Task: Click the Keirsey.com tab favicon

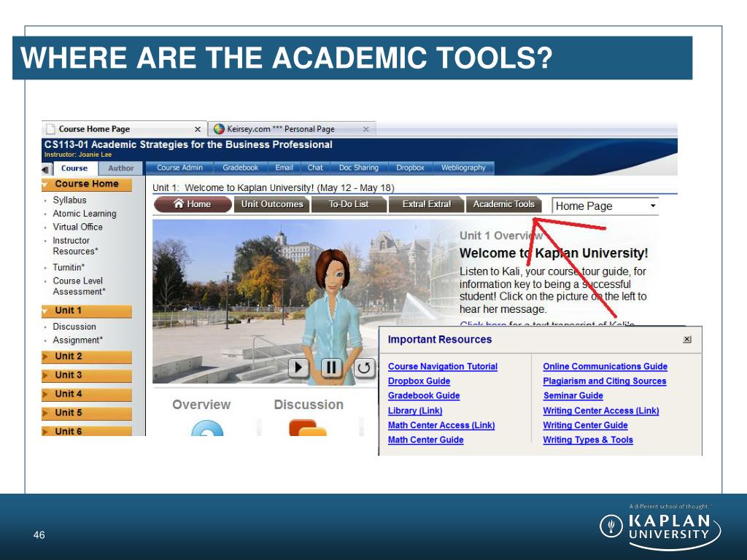Action: 219,128
